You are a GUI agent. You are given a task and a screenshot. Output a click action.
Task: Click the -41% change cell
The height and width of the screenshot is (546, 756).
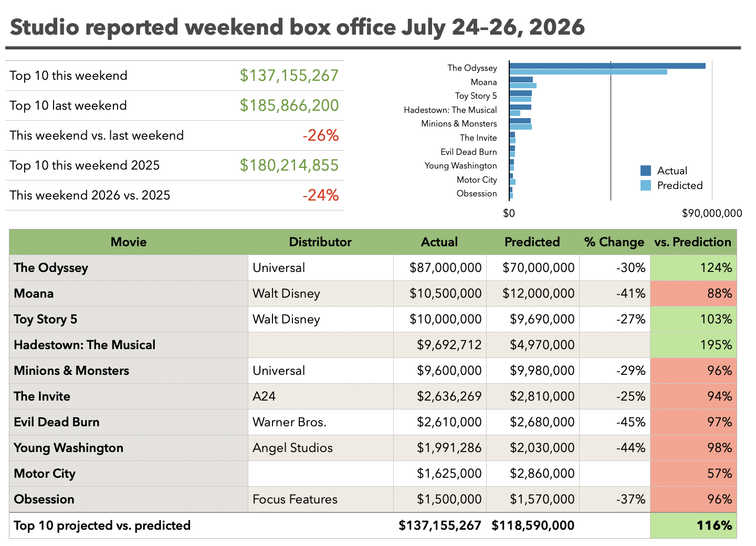[x=615, y=293]
